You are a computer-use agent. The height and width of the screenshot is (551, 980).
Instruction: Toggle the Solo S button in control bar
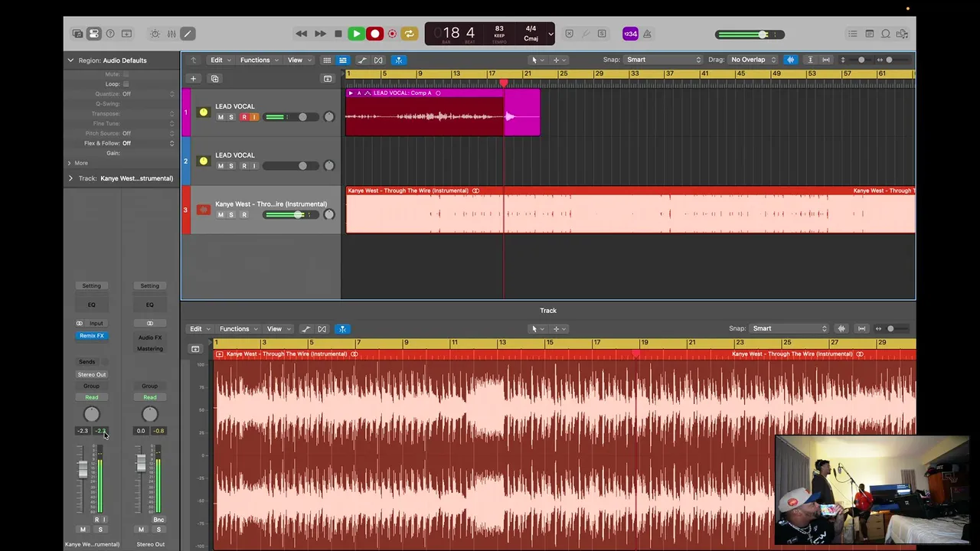(x=602, y=34)
